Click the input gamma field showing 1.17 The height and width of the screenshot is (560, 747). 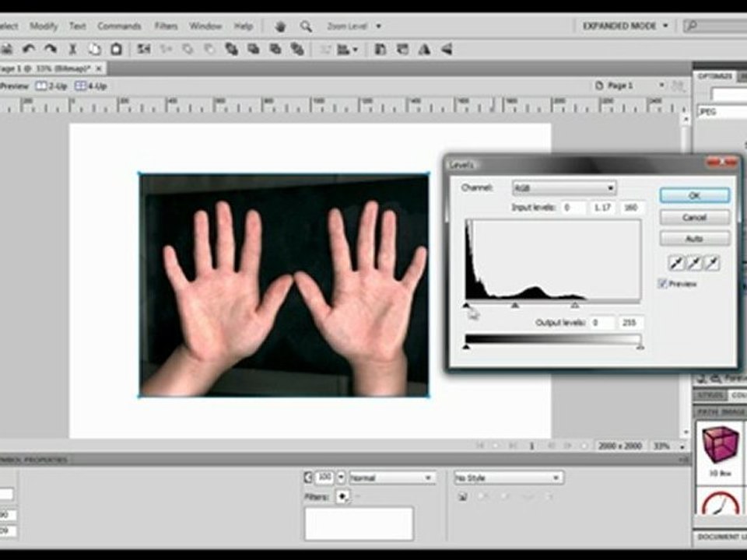pyautogui.click(x=602, y=208)
